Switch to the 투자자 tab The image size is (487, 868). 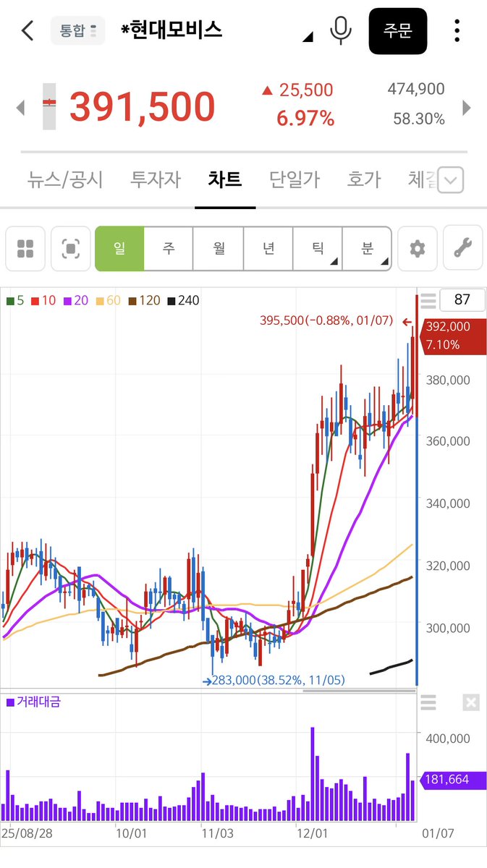[x=156, y=179]
